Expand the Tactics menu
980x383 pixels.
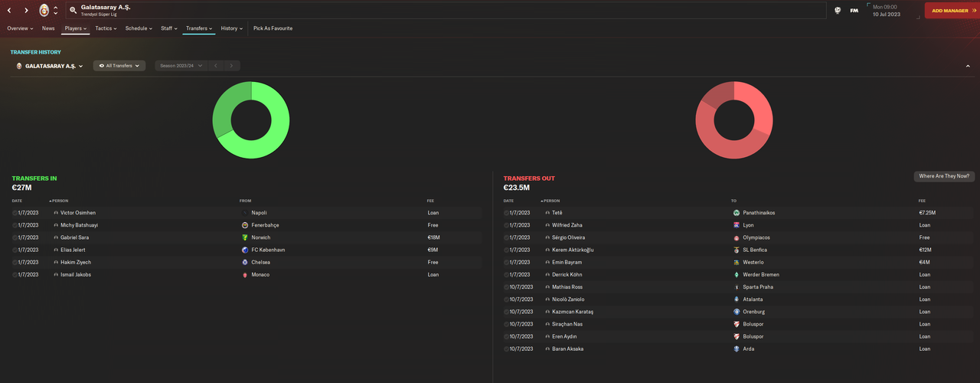coord(106,28)
